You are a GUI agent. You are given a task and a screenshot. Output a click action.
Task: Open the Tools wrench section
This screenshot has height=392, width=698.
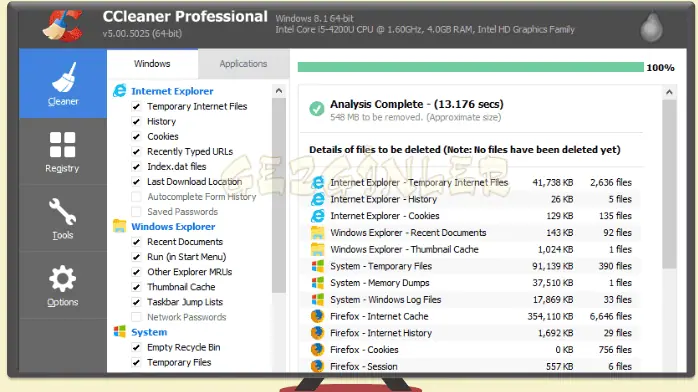[x=63, y=218]
